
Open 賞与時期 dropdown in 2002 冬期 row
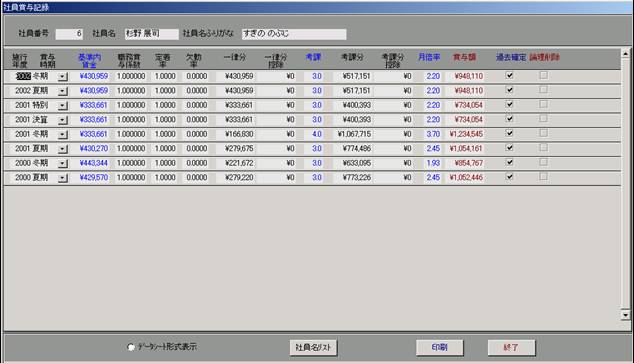(63, 77)
